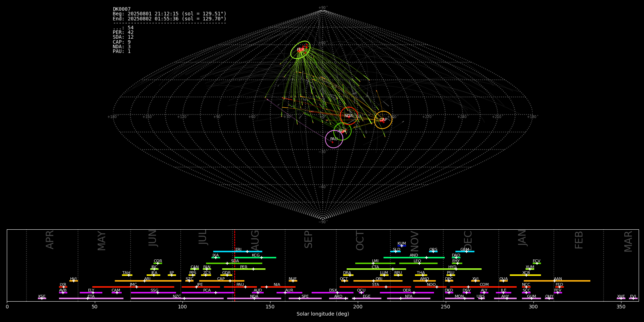Click the HVI shower label in the timeline

73,279
